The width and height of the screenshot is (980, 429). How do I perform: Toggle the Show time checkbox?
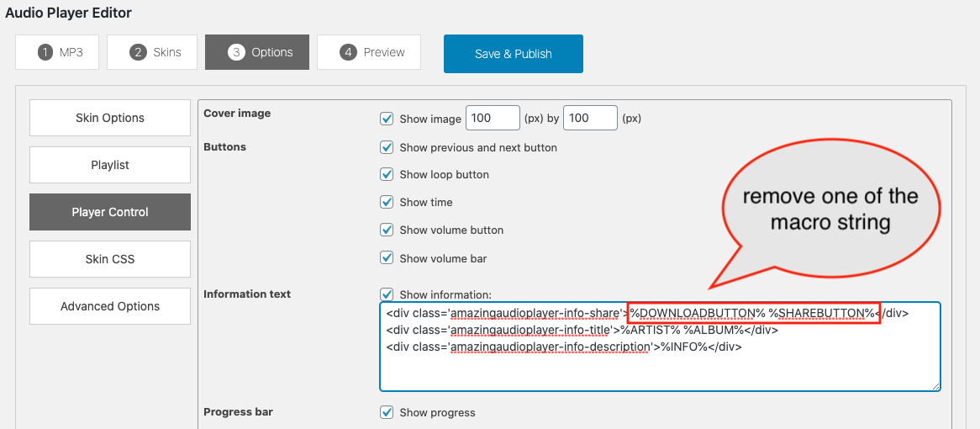(x=387, y=202)
